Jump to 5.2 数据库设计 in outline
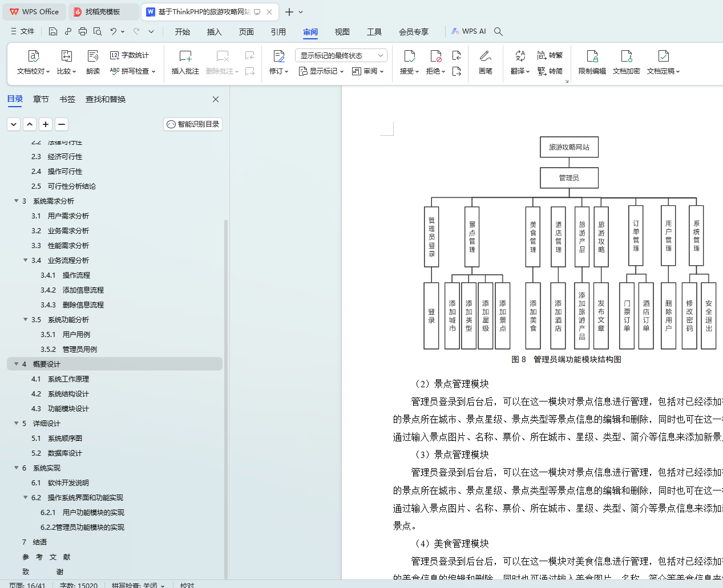The height and width of the screenshot is (588, 723). 56,453
